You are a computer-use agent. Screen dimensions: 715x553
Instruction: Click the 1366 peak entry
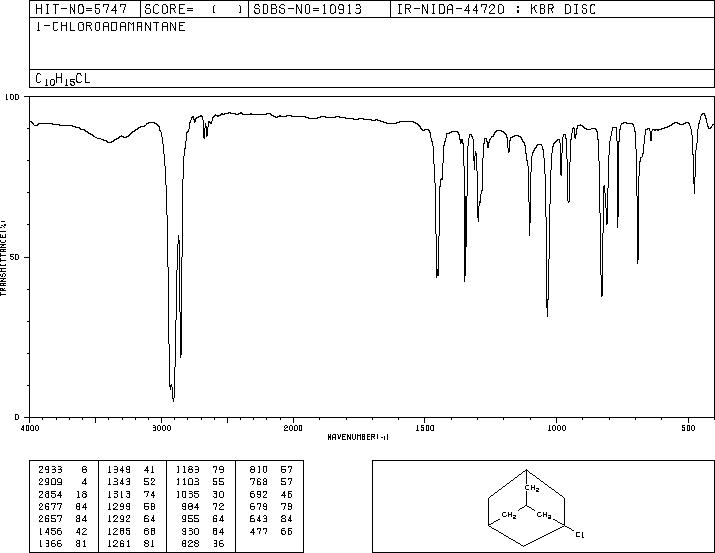63,543
